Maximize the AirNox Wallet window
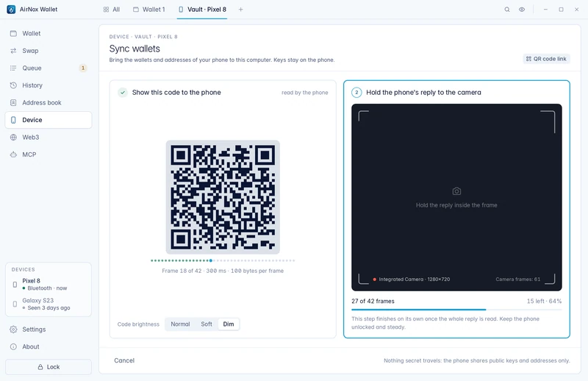The width and height of the screenshot is (588, 381). point(561,10)
